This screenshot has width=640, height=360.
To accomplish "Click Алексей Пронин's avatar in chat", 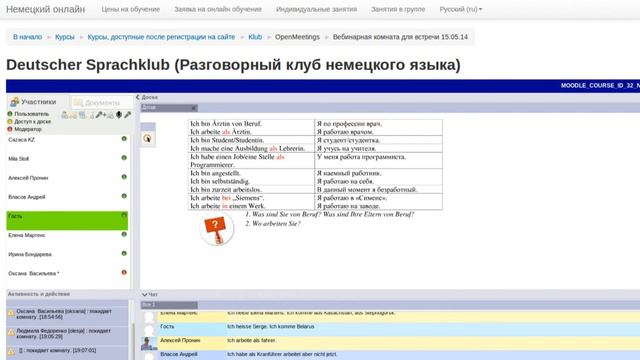I will click(149, 343).
